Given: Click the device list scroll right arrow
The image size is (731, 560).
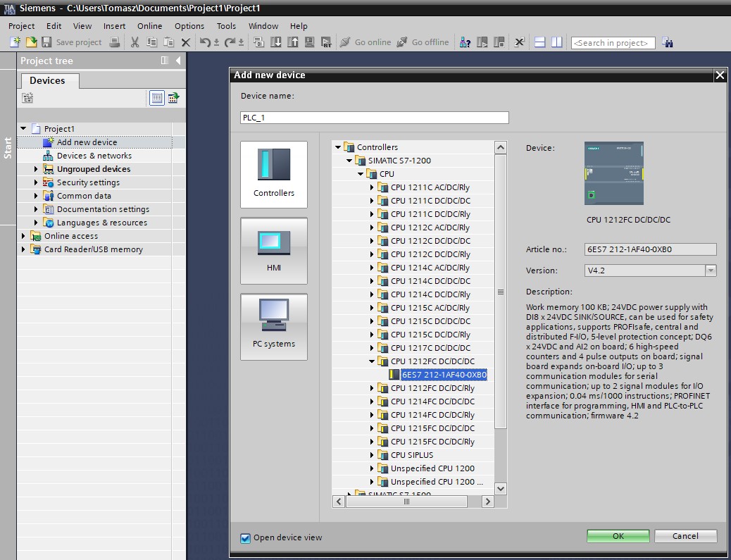Looking at the screenshot, I should pos(488,502).
